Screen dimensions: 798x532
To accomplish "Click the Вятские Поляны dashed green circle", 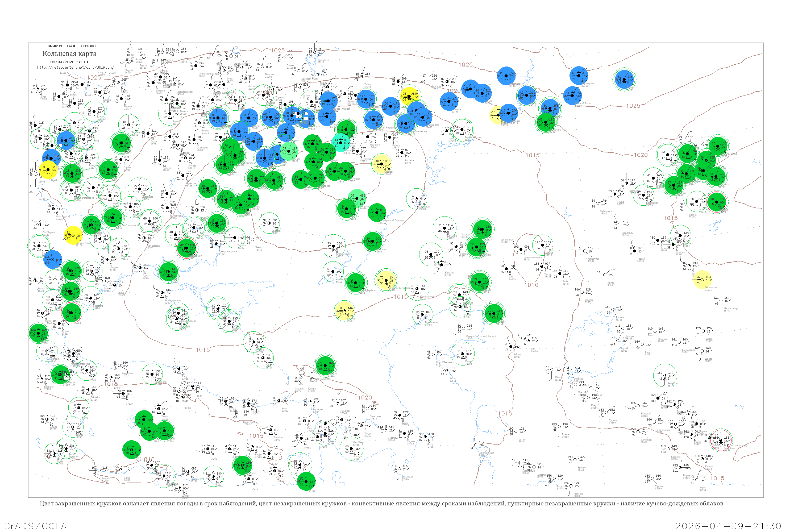I will click(462, 130).
